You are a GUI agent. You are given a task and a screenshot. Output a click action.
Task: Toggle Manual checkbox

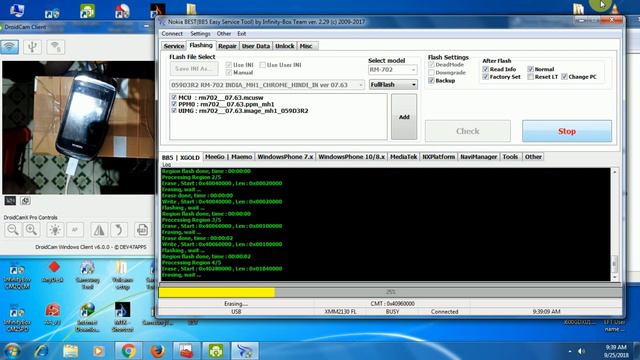pyautogui.click(x=229, y=72)
